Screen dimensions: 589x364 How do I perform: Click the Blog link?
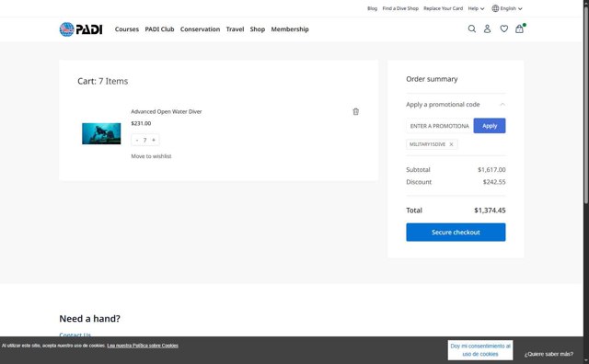pyautogui.click(x=372, y=8)
